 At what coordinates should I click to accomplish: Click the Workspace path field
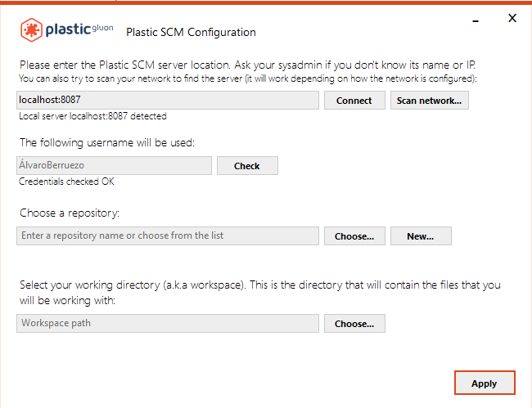167,323
